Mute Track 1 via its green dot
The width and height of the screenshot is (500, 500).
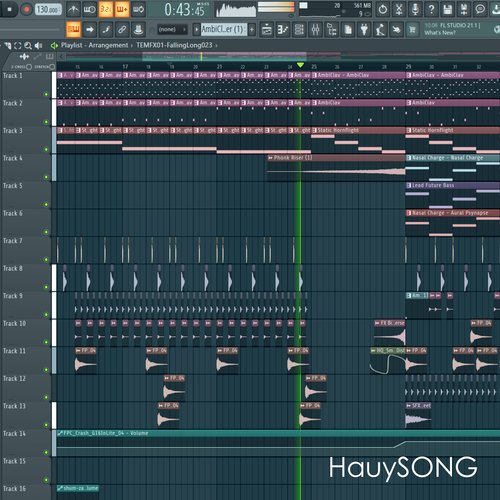(46, 94)
